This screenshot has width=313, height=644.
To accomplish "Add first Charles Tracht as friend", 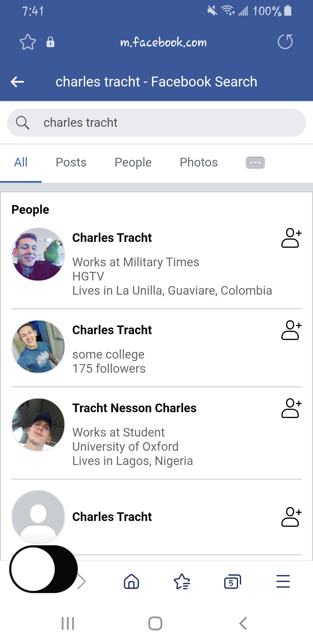I will click(291, 238).
